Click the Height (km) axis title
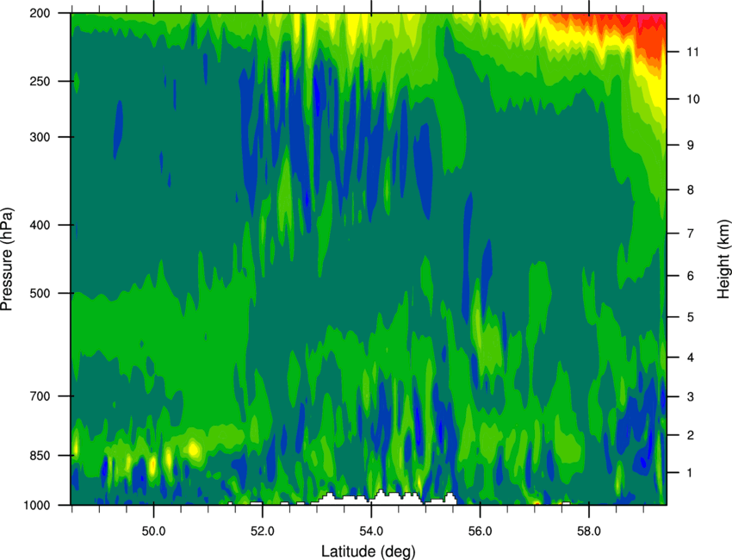The image size is (732, 560). [x=723, y=259]
